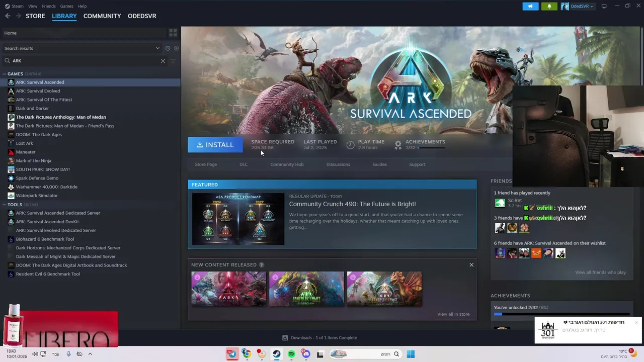The width and height of the screenshot is (644, 362).
Task: Click the Achievements trophy gear icon
Action: click(398, 145)
